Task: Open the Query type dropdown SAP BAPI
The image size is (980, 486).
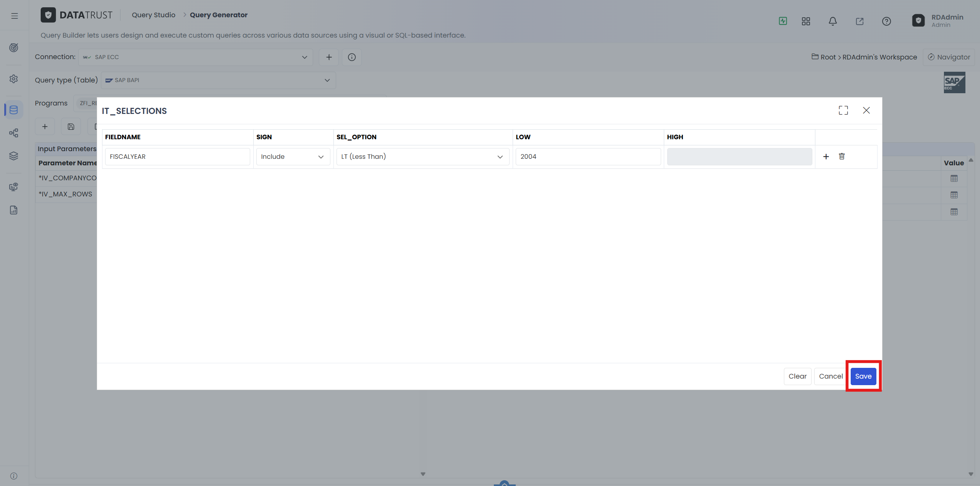Action: (218, 80)
